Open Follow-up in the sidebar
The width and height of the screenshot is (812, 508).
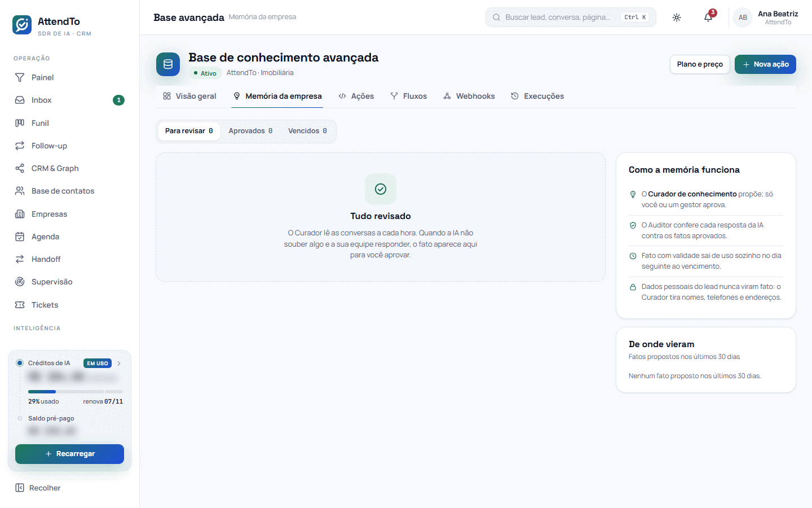(x=69, y=146)
